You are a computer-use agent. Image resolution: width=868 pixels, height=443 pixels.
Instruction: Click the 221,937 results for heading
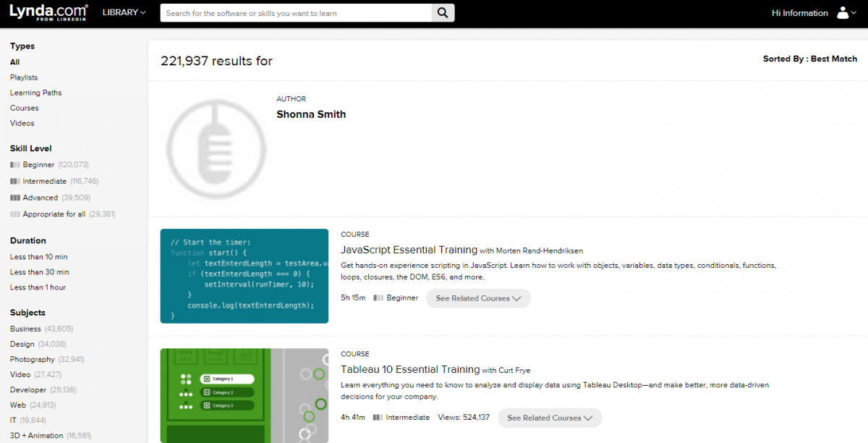point(216,61)
